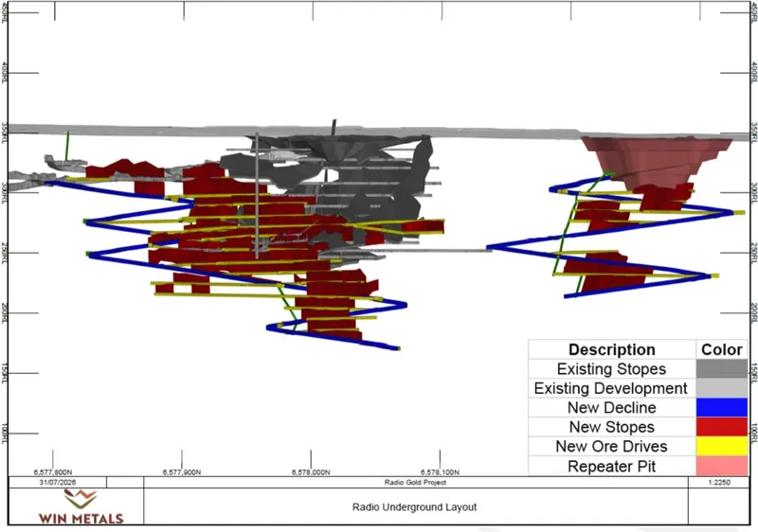Choose the yellow New Ore Drives swatch

point(722,446)
